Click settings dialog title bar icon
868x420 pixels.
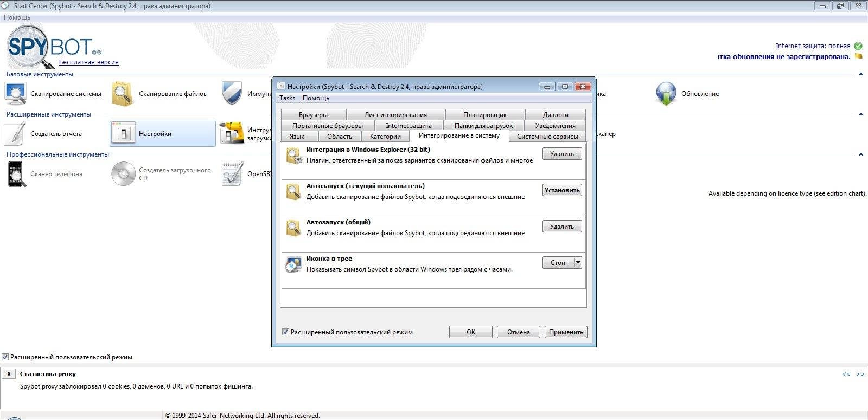280,86
